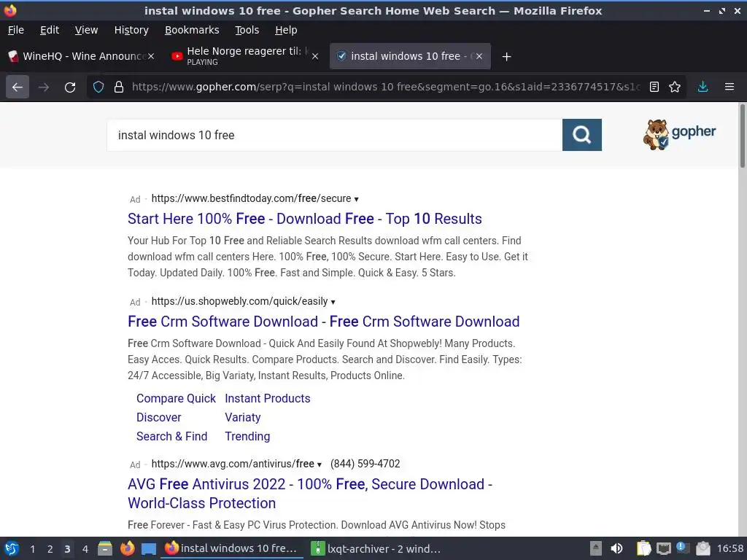Screen dimensions: 747x560
Task: Switch to the Hele Norge reagerer tab
Action: click(x=244, y=56)
